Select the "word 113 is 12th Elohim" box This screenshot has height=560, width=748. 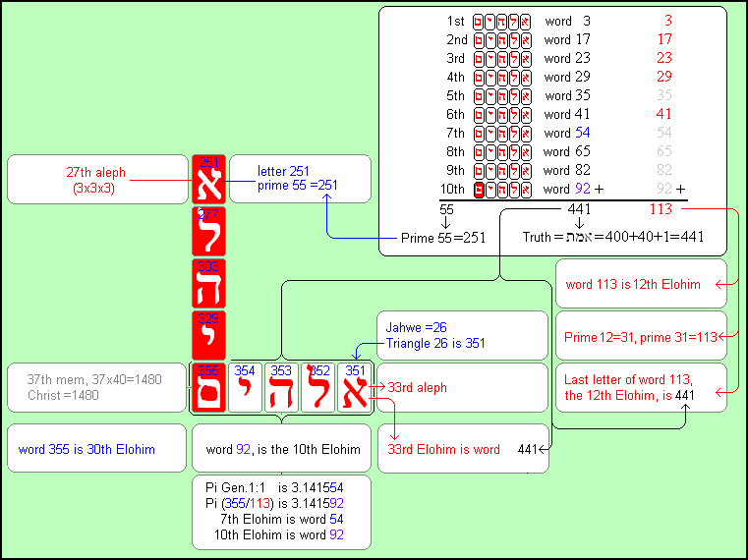[641, 284]
